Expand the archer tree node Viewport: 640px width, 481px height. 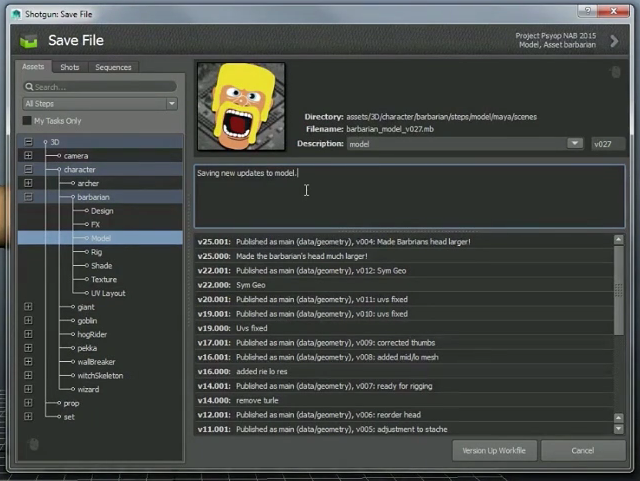28,183
